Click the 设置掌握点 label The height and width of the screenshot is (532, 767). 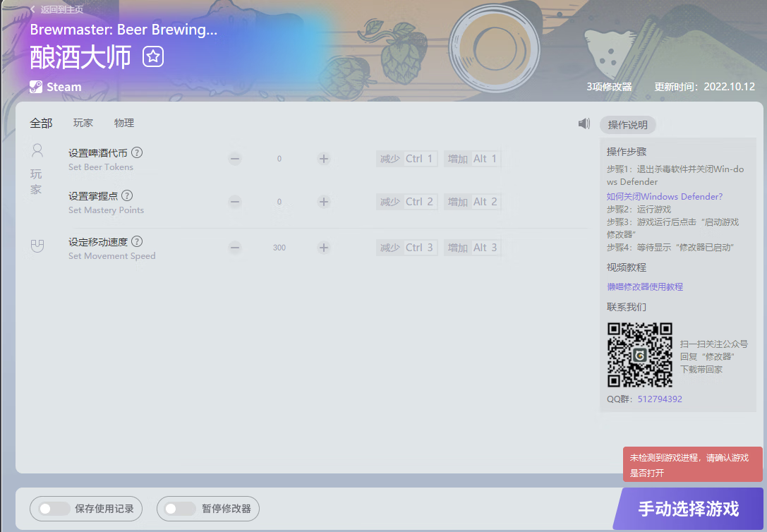(93, 196)
